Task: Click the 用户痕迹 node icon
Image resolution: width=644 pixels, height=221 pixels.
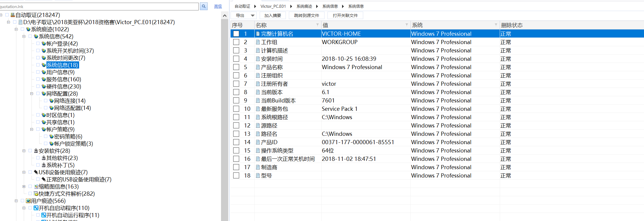Action: click(x=28, y=201)
